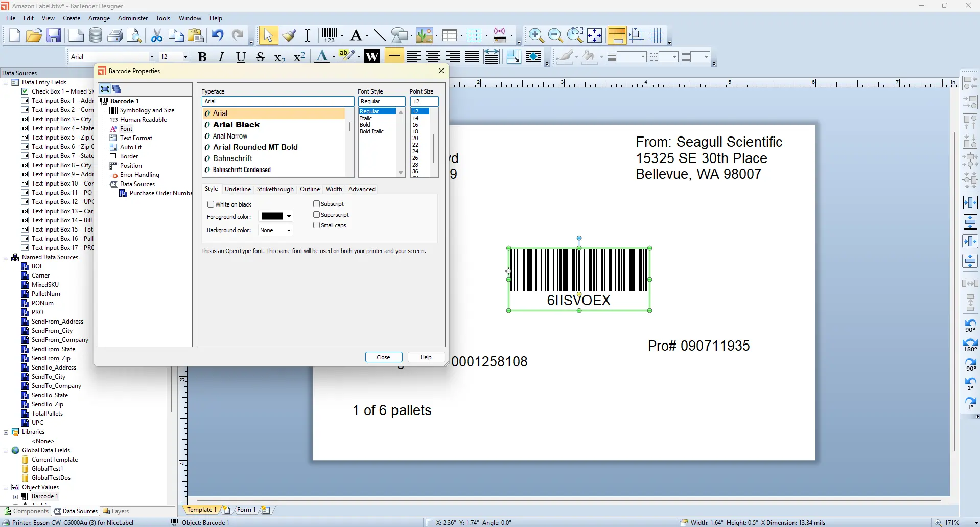Click the Zoom Out magnifier
Viewport: 980px width, 527px height.
(555, 35)
